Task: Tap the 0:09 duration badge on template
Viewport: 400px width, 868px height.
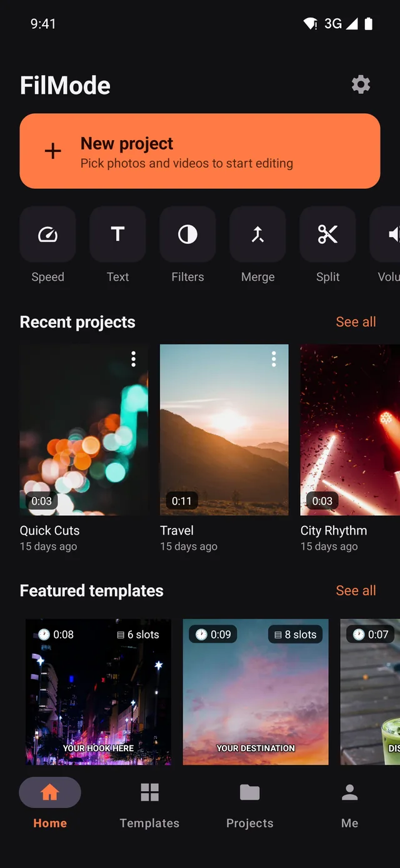Action: (213, 635)
